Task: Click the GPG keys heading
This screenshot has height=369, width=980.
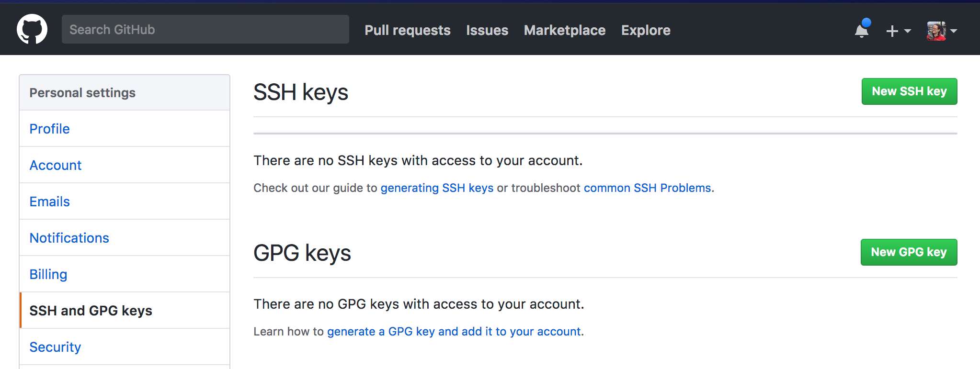Action: click(x=302, y=253)
